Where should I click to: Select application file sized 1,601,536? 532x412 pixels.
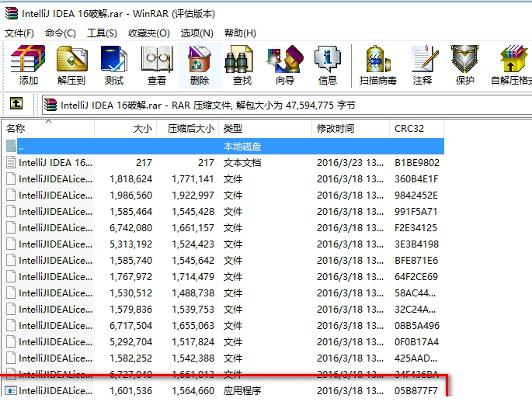[224, 390]
